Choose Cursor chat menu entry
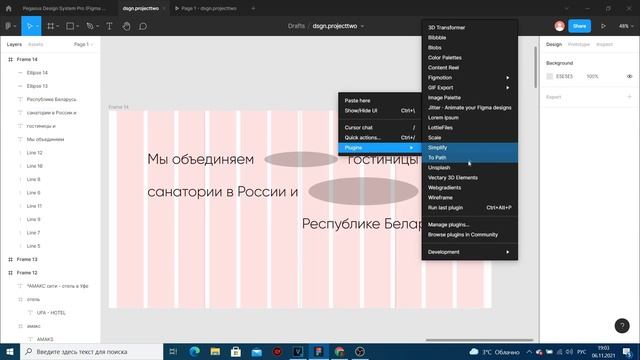 click(x=380, y=127)
